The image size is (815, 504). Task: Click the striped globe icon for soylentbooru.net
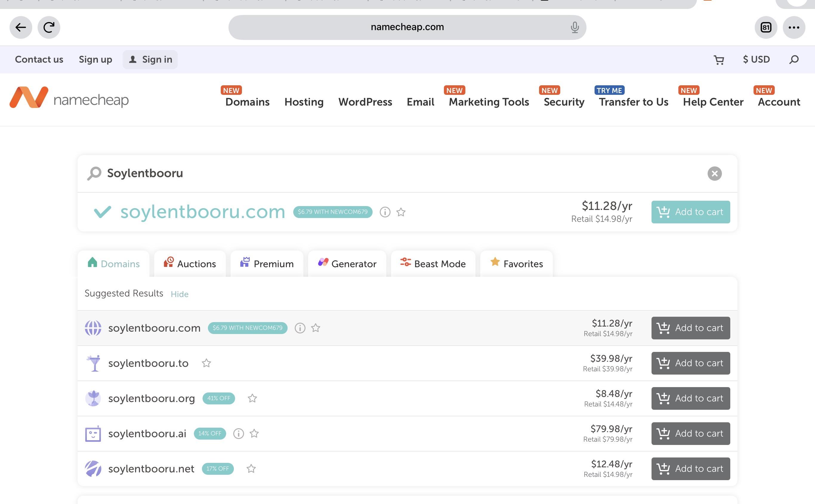tap(93, 469)
